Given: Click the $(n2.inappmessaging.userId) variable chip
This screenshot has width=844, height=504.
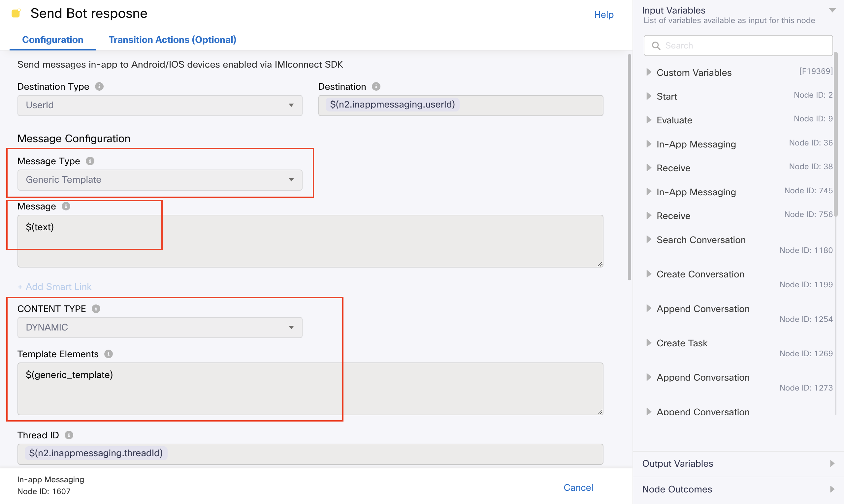Looking at the screenshot, I should click(392, 105).
